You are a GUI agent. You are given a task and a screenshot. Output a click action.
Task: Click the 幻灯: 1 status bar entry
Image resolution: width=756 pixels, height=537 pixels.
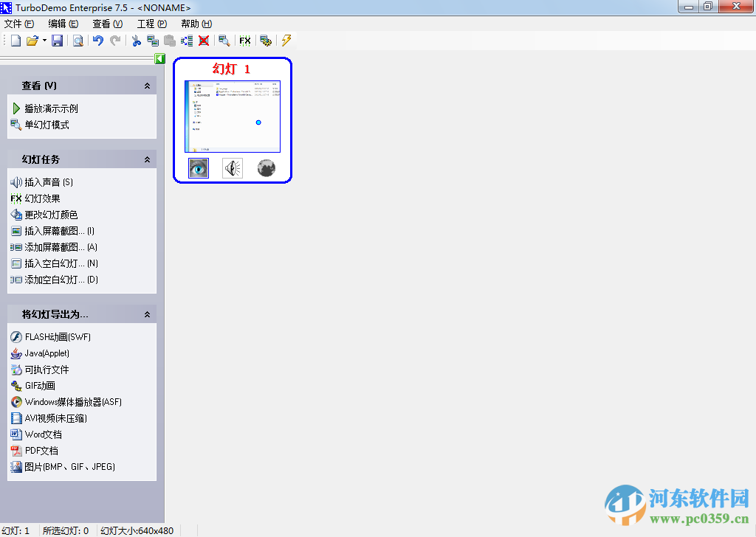pyautogui.click(x=16, y=531)
